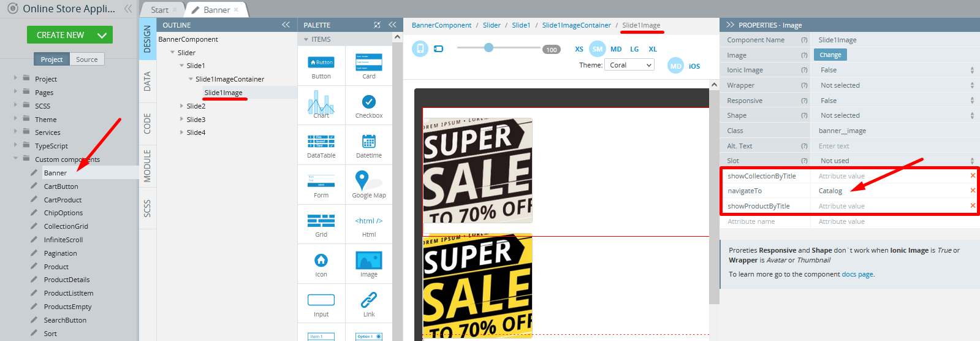
Task: Click BannerComponent in the breadcrumb
Action: 441,25
